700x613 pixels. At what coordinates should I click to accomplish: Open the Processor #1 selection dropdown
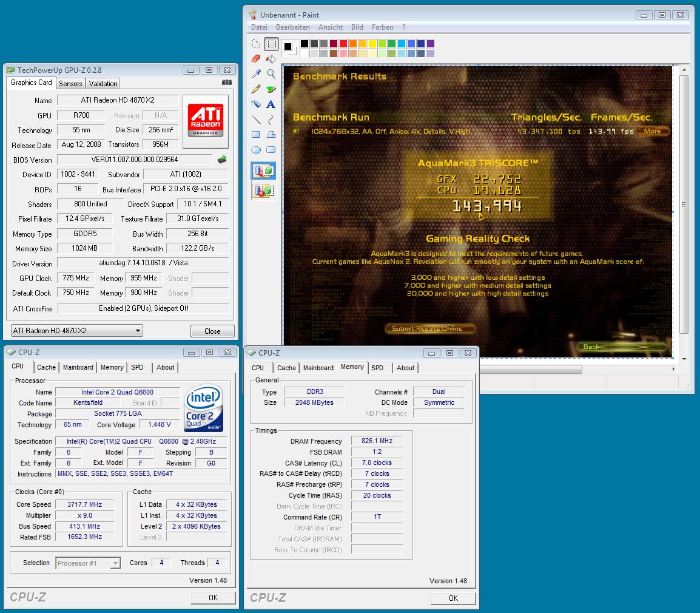point(89,563)
